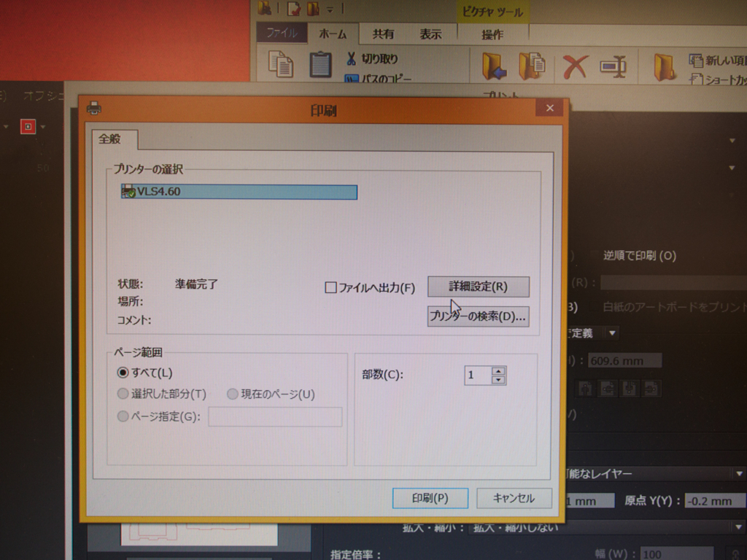Viewport: 747px width, 560px height.
Task: Click the キャンセル button
Action: coord(514,498)
